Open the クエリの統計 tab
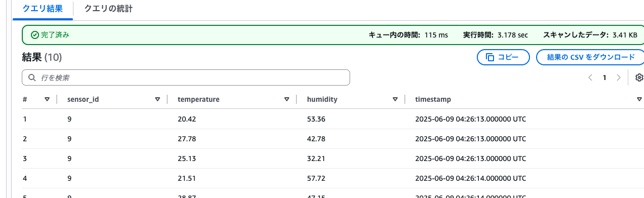Image resolution: width=644 pixels, height=198 pixels. click(x=109, y=9)
